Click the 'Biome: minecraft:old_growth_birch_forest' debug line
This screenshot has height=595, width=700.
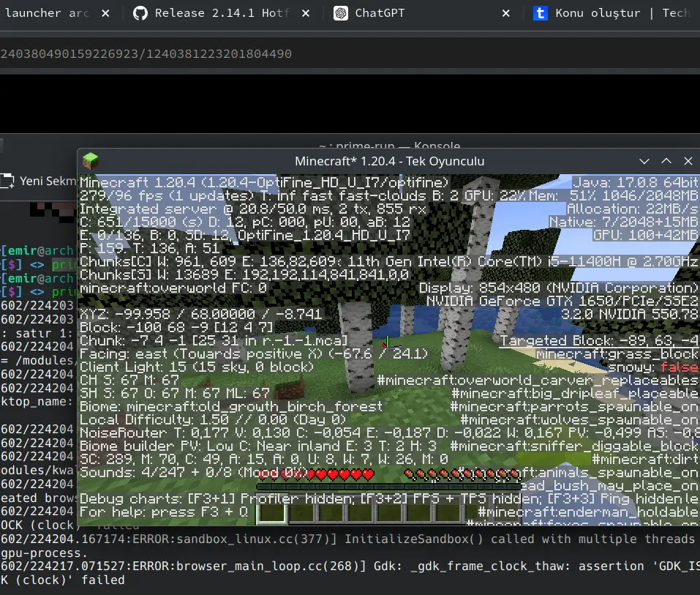tap(231, 406)
